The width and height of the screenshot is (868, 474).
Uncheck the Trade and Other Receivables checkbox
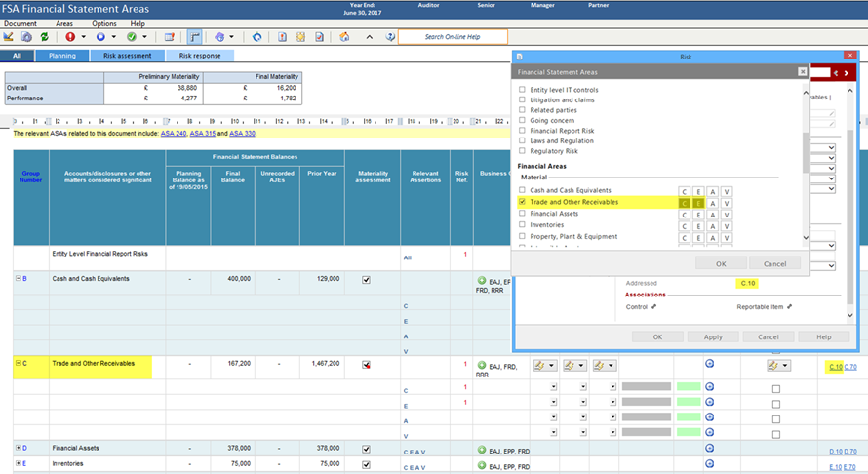point(522,202)
